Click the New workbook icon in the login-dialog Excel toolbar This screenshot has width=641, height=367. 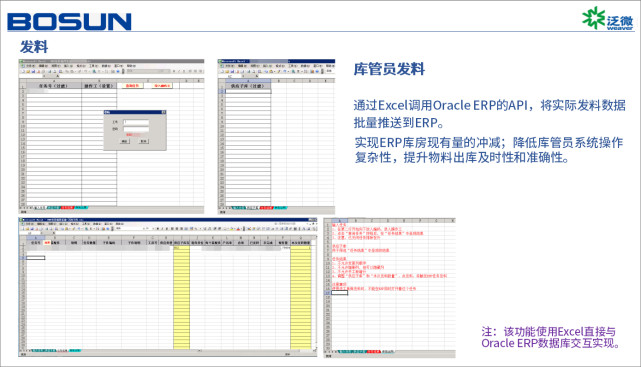point(23,71)
